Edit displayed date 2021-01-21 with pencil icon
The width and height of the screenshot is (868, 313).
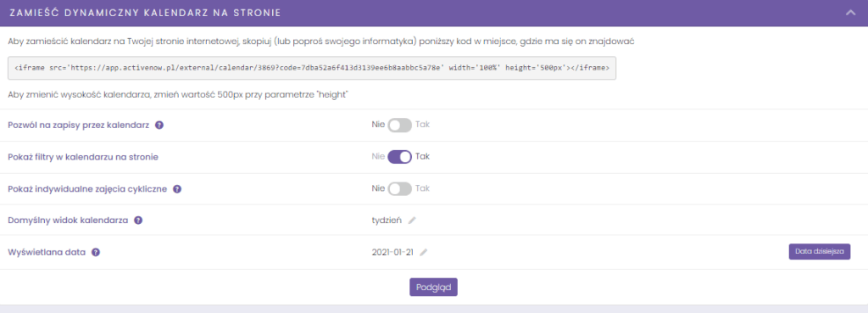(x=424, y=253)
